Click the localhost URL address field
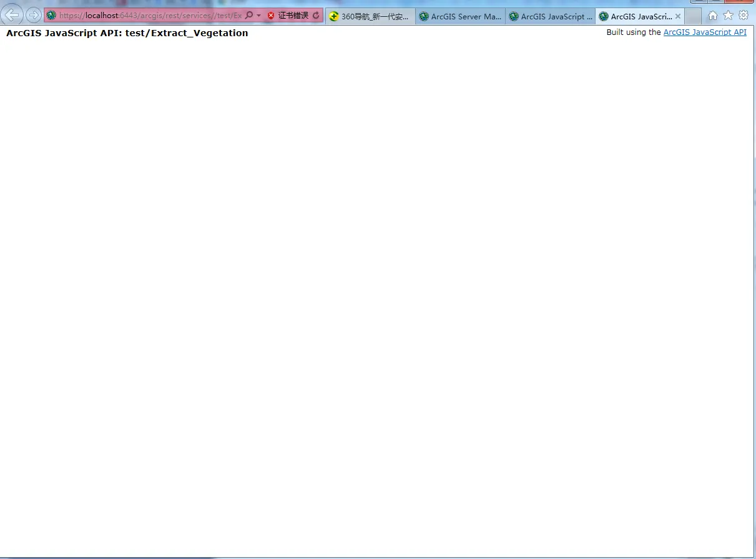This screenshot has height=559, width=756. coord(150,15)
